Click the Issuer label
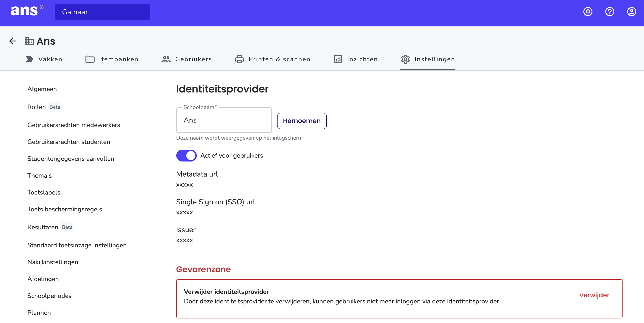Image resolution: width=644 pixels, height=323 pixels. (x=186, y=230)
